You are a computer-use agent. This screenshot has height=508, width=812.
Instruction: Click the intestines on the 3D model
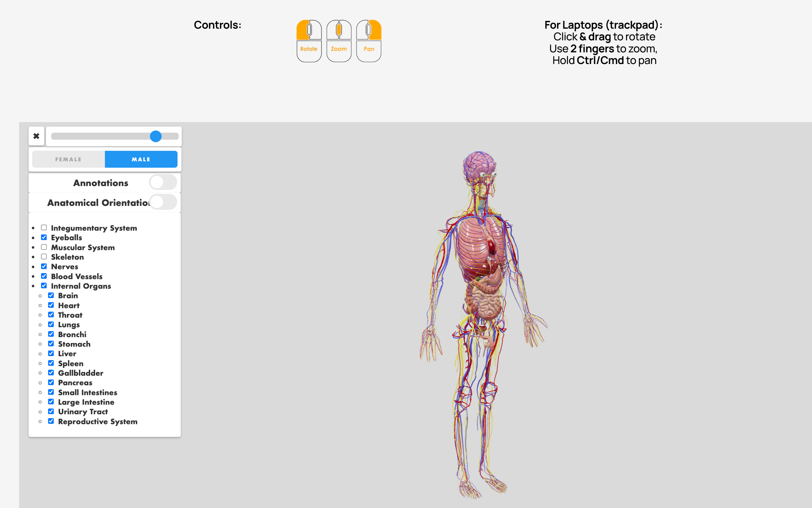pyautogui.click(x=485, y=301)
